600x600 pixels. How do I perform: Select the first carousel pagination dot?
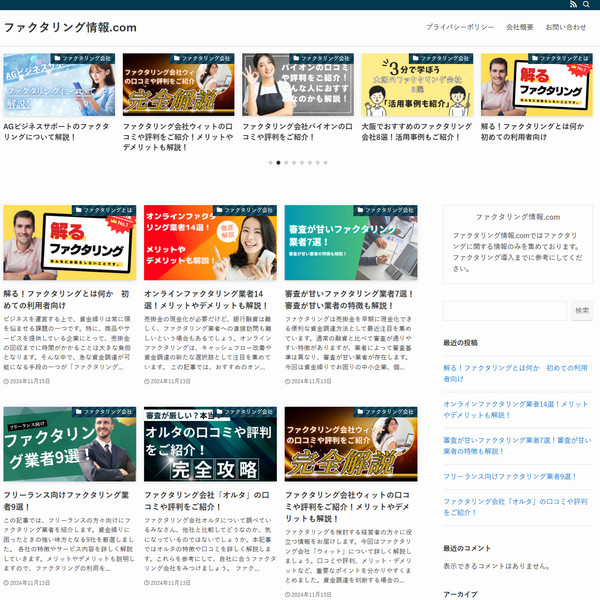click(270, 162)
